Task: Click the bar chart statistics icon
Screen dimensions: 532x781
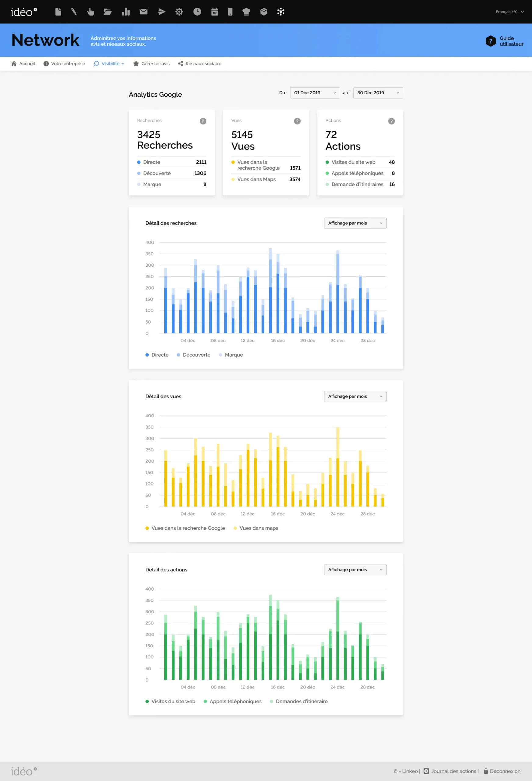Action: [126, 12]
